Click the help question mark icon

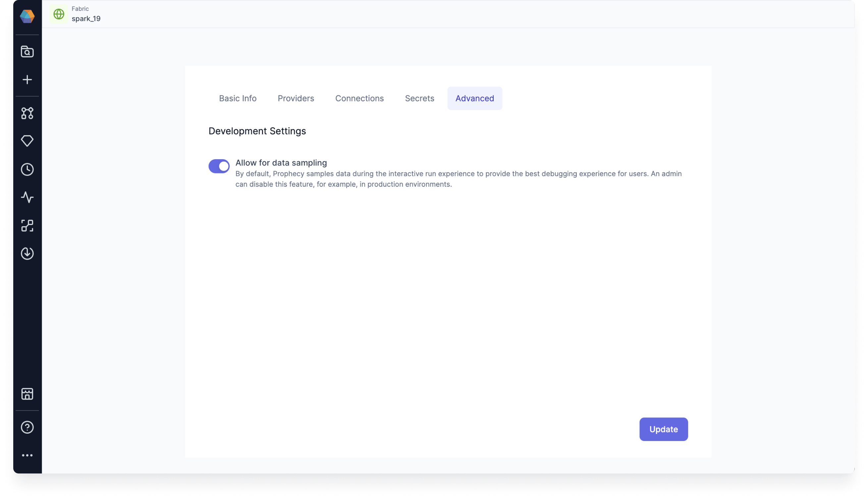(27, 427)
